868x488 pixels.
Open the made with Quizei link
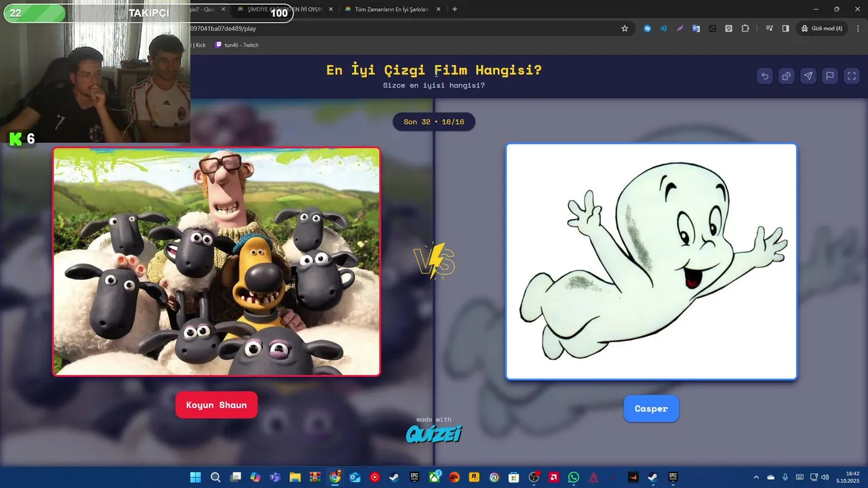434,430
